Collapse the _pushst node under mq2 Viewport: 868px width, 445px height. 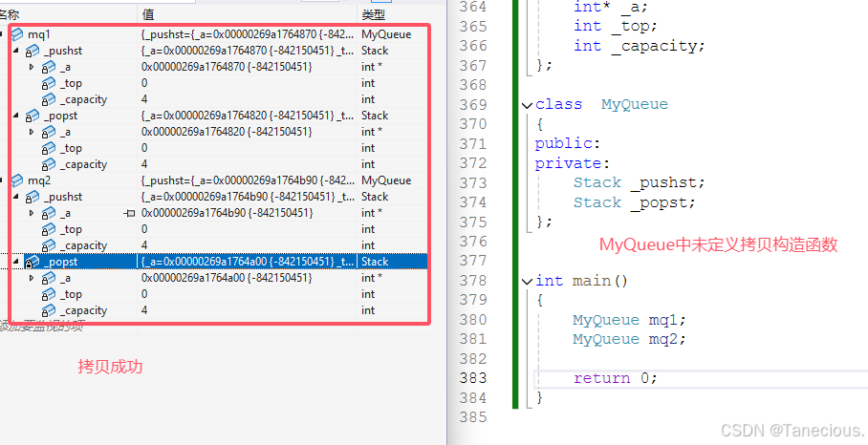15,197
